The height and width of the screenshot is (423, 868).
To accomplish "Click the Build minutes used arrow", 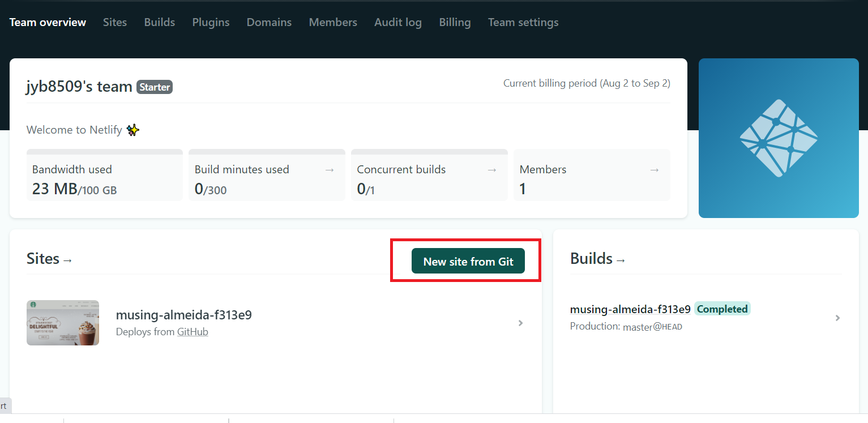I will (330, 170).
